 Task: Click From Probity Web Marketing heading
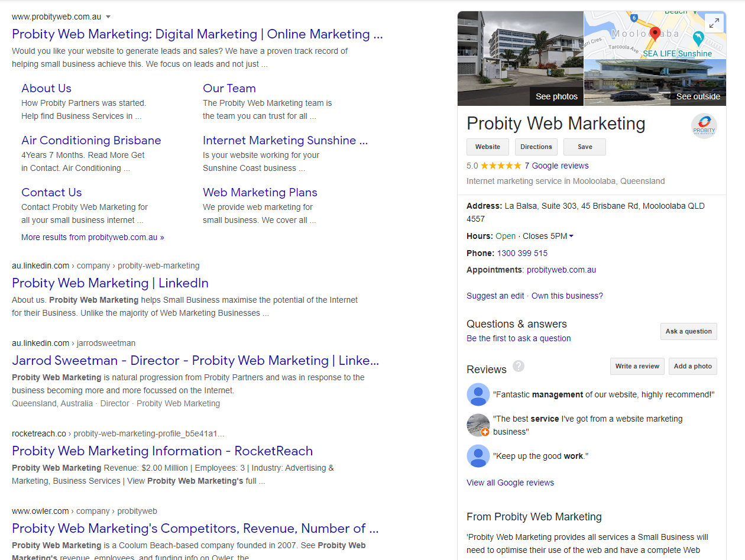tap(534, 517)
